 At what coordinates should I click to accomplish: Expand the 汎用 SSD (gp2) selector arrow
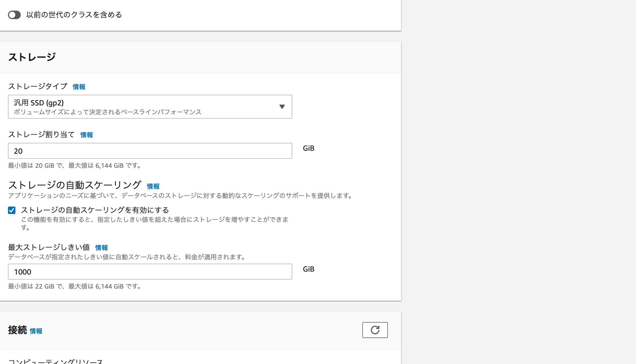[282, 107]
